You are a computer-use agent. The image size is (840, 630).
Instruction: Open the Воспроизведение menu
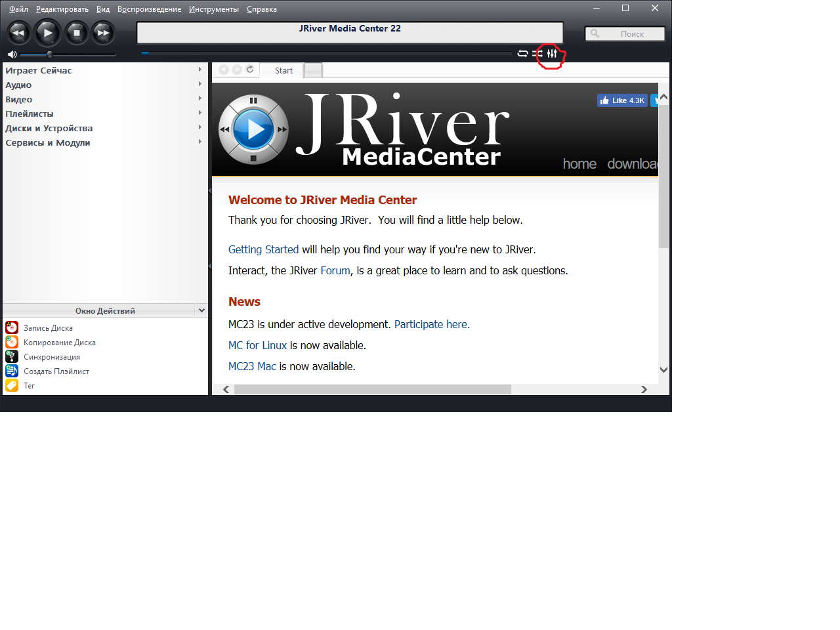(x=149, y=9)
